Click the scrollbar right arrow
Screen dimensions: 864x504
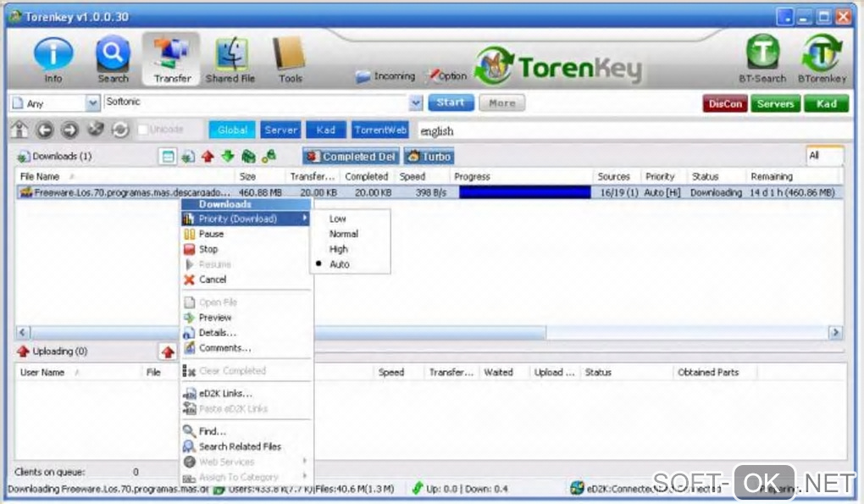tap(835, 332)
